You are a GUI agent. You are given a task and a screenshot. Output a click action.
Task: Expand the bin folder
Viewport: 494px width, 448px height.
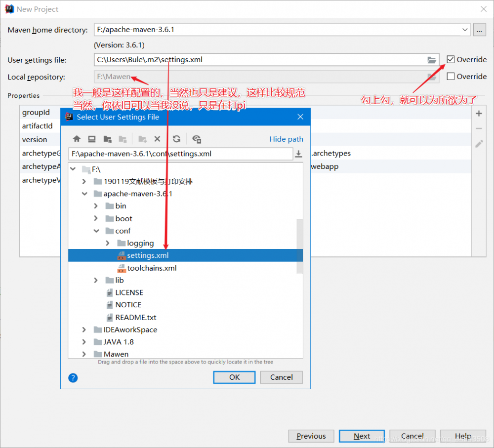pyautogui.click(x=96, y=206)
